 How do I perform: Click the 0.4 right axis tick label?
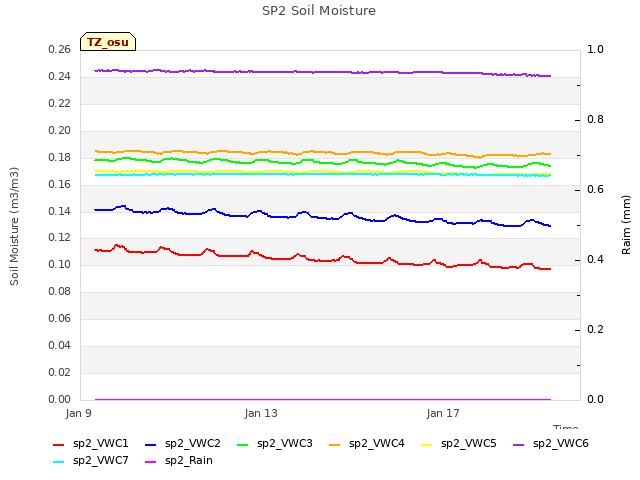click(x=595, y=260)
